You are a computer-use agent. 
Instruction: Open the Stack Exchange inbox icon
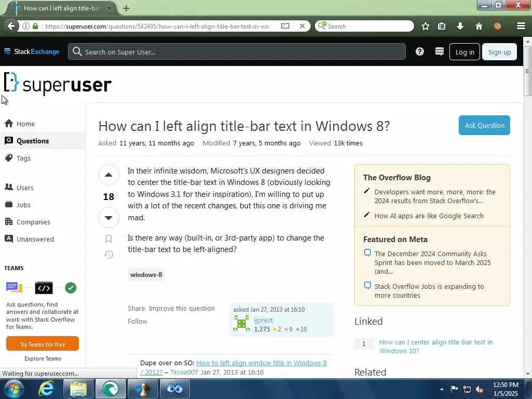click(440, 51)
